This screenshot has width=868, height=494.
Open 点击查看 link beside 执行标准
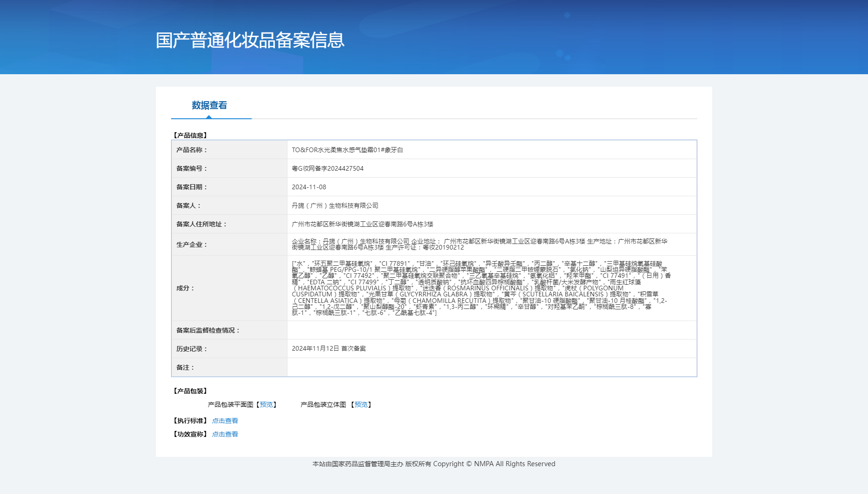point(225,421)
